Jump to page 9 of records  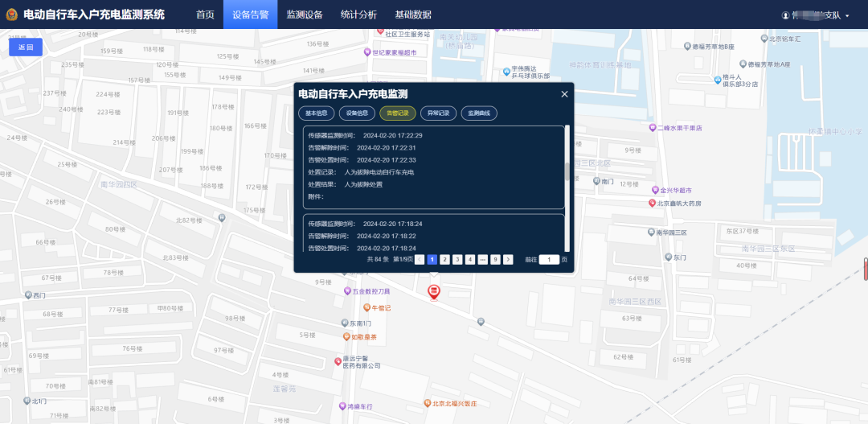point(495,259)
